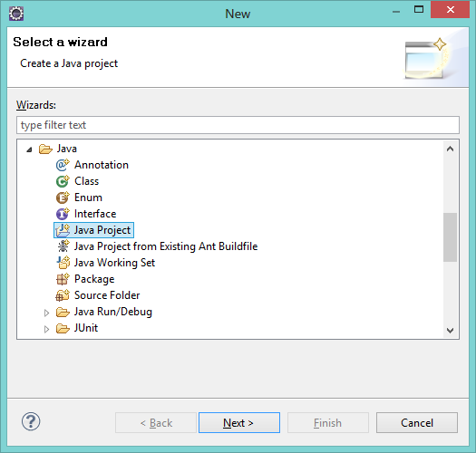Screen dimensions: 476x453
Task: Select the Java Project entry
Action: pos(102,230)
